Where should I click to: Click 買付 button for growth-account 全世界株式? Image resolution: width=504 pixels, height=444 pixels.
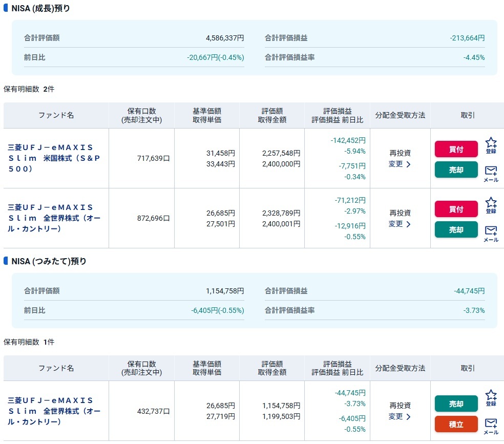tap(456, 209)
